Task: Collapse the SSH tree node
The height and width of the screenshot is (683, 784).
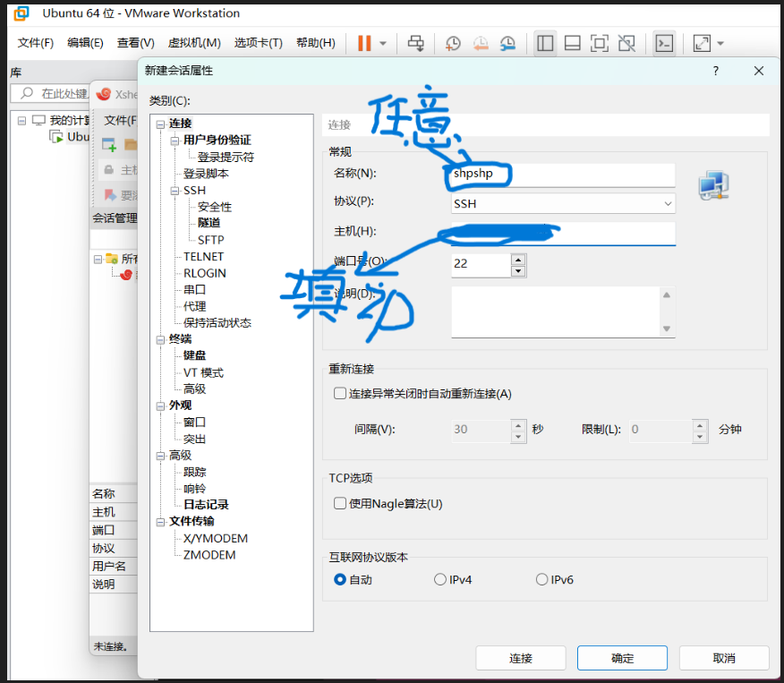Action: pyautogui.click(x=175, y=191)
